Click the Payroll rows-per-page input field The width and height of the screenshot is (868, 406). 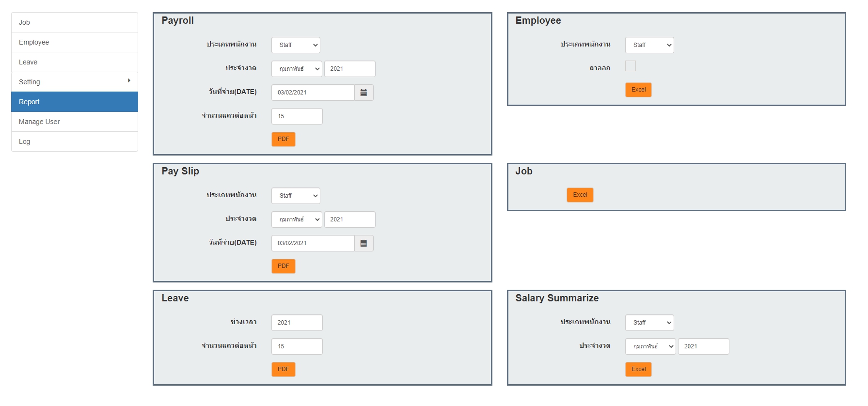297,116
